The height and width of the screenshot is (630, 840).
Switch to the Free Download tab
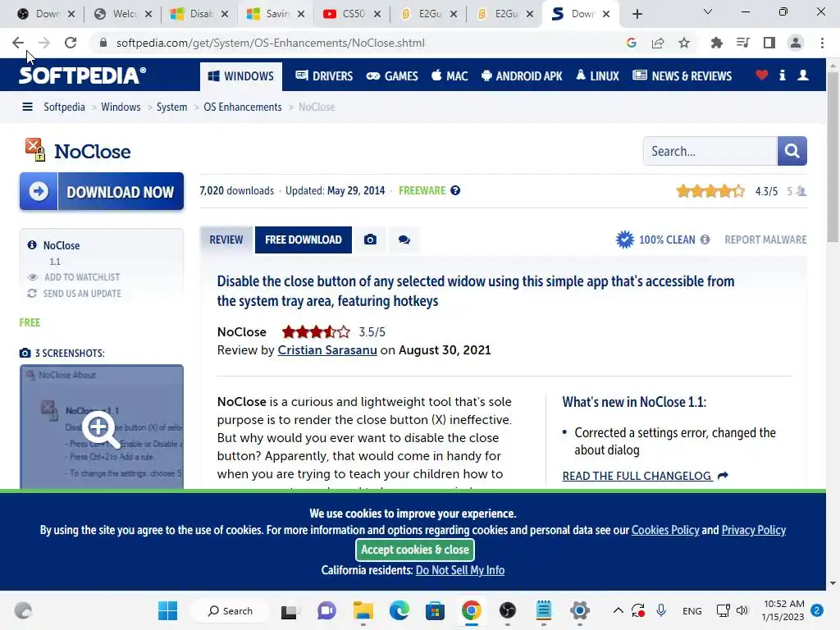click(304, 240)
